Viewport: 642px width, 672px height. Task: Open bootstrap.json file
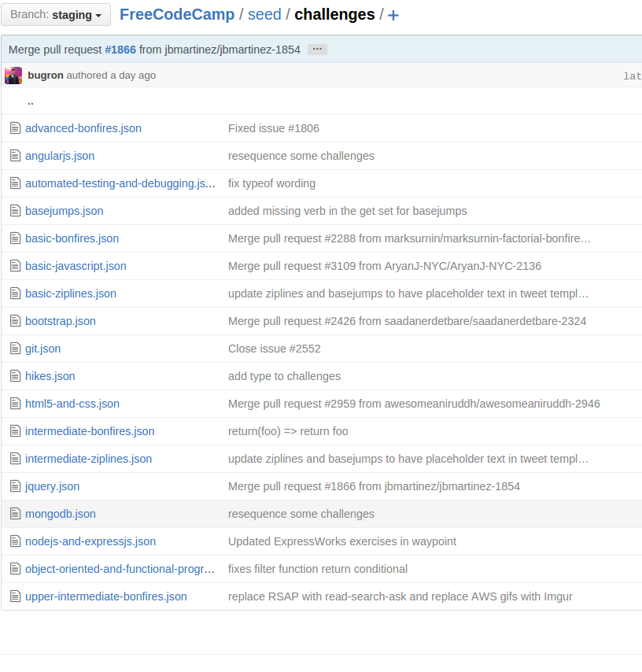(61, 321)
